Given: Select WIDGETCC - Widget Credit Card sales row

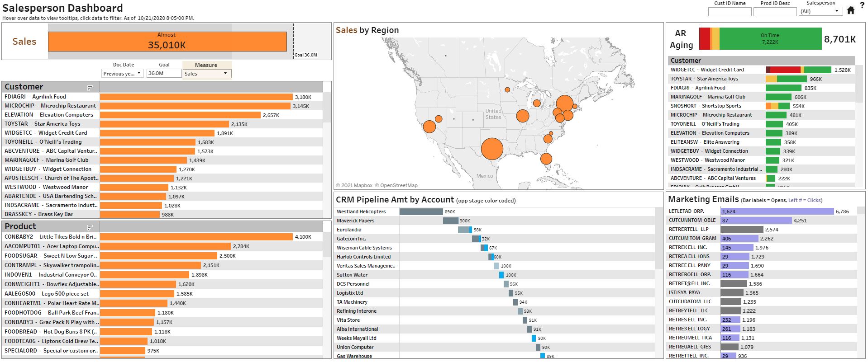Looking at the screenshot, I should 163,133.
